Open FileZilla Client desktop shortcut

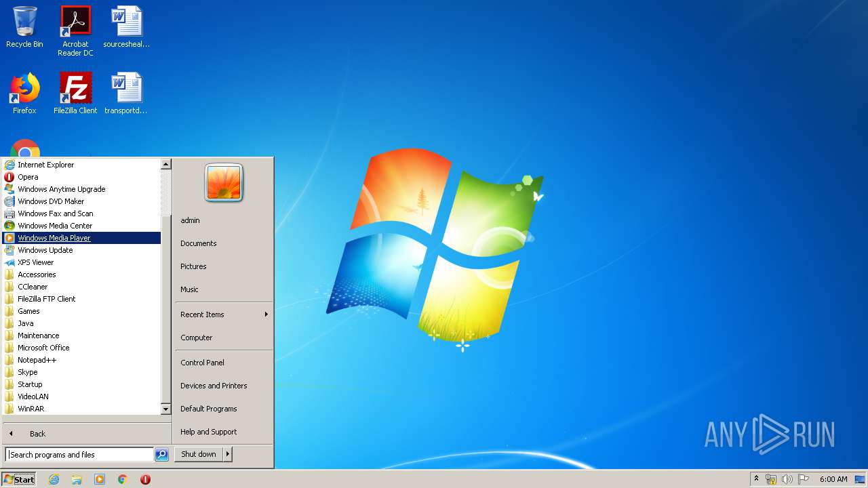click(x=75, y=94)
